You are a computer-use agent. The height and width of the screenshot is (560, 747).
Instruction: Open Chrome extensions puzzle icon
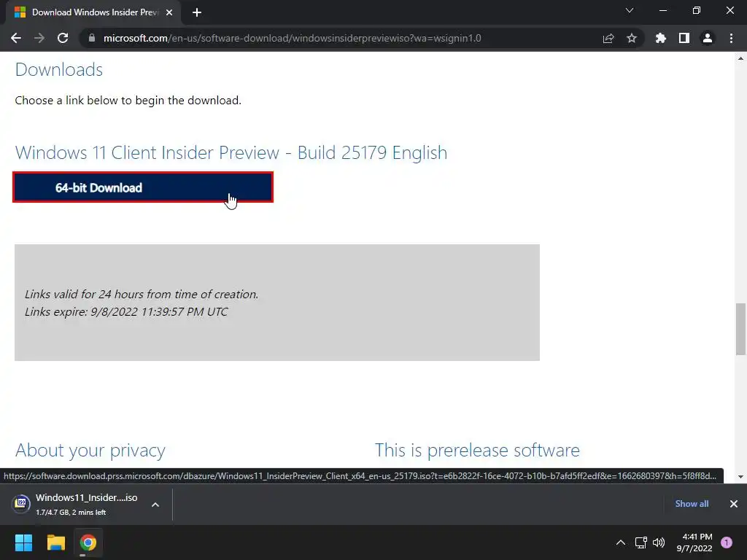661,38
